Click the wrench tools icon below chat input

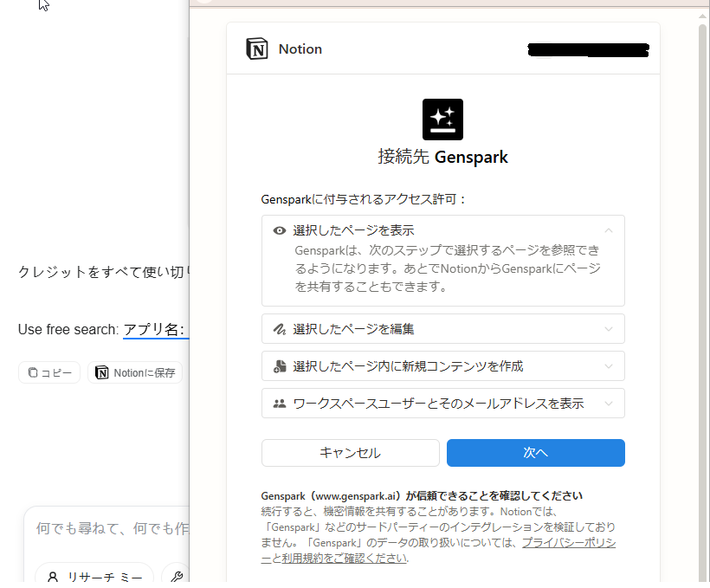coord(177,577)
